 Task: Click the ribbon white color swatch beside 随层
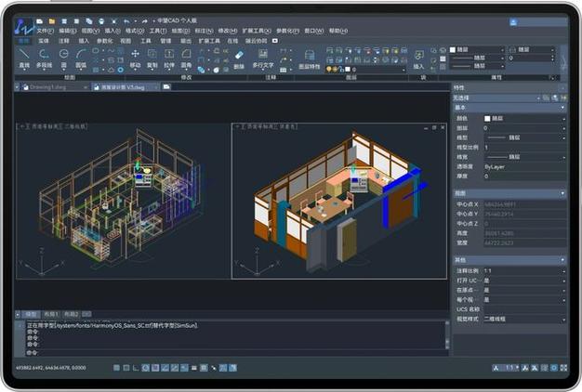(453, 49)
